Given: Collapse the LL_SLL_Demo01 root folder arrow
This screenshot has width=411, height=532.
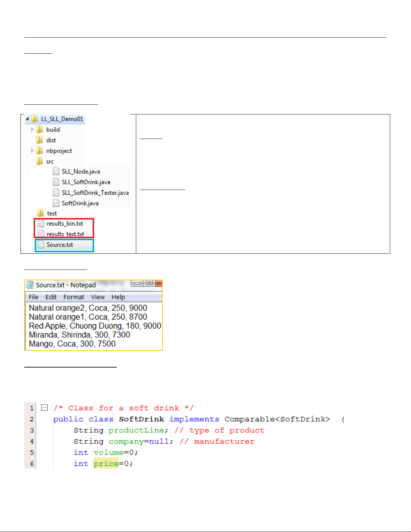Looking at the screenshot, I should (x=27, y=119).
